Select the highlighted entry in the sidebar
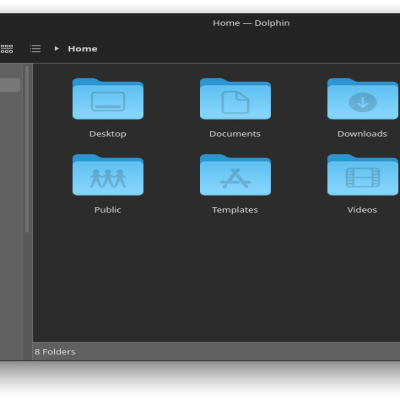This screenshot has height=400, width=400. (10, 85)
